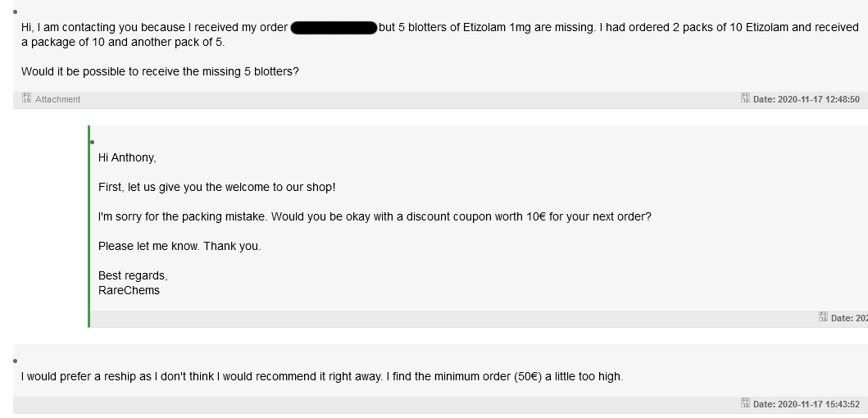Click the Please let me know line
The height and width of the screenshot is (418, 868).
point(180,246)
